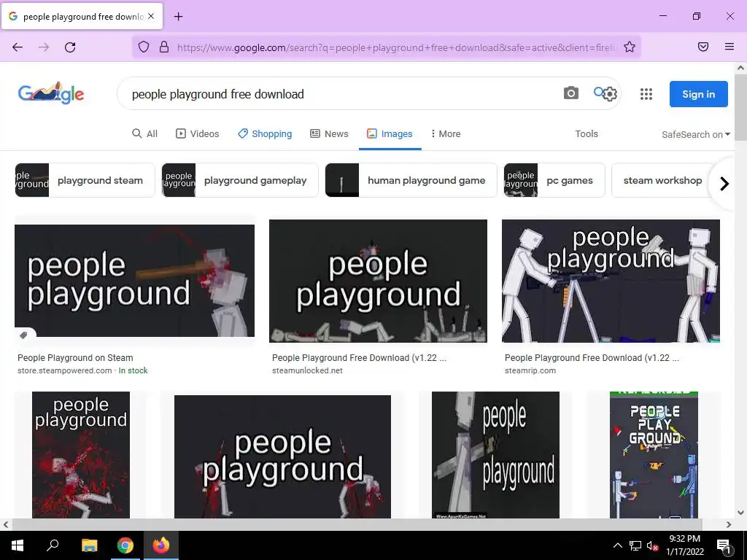The width and height of the screenshot is (747, 560).
Task: Click the horizontal scrollbar right arrow
Action: (729, 524)
